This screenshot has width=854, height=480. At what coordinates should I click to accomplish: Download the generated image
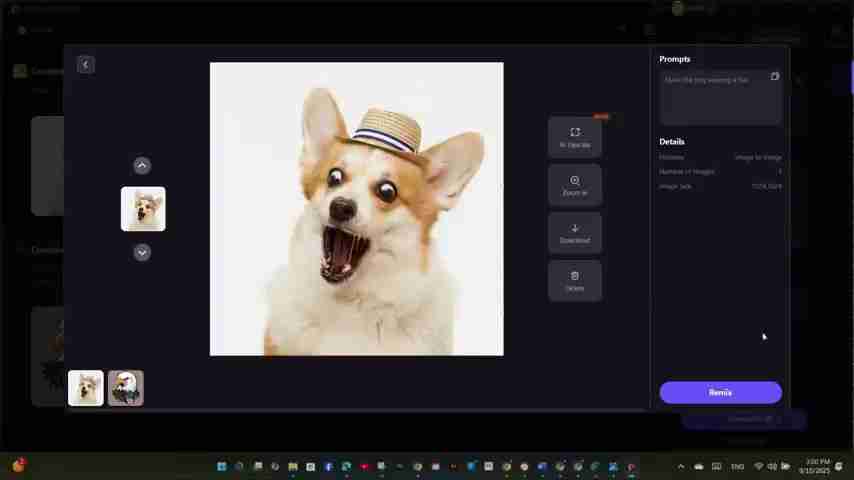pyautogui.click(x=575, y=233)
